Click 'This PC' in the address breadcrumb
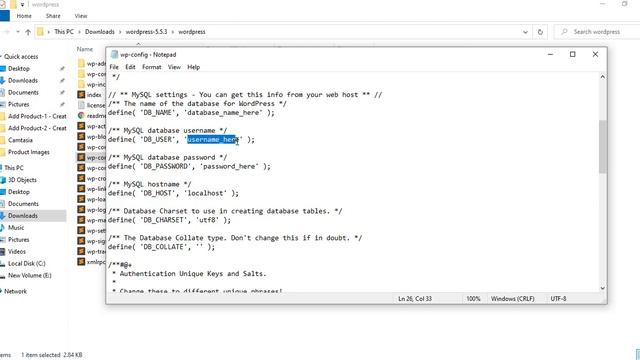 click(x=64, y=32)
